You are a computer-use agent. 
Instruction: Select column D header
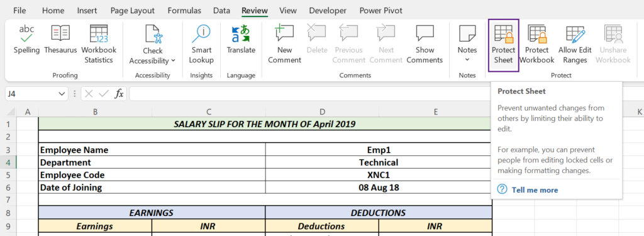[322, 112]
